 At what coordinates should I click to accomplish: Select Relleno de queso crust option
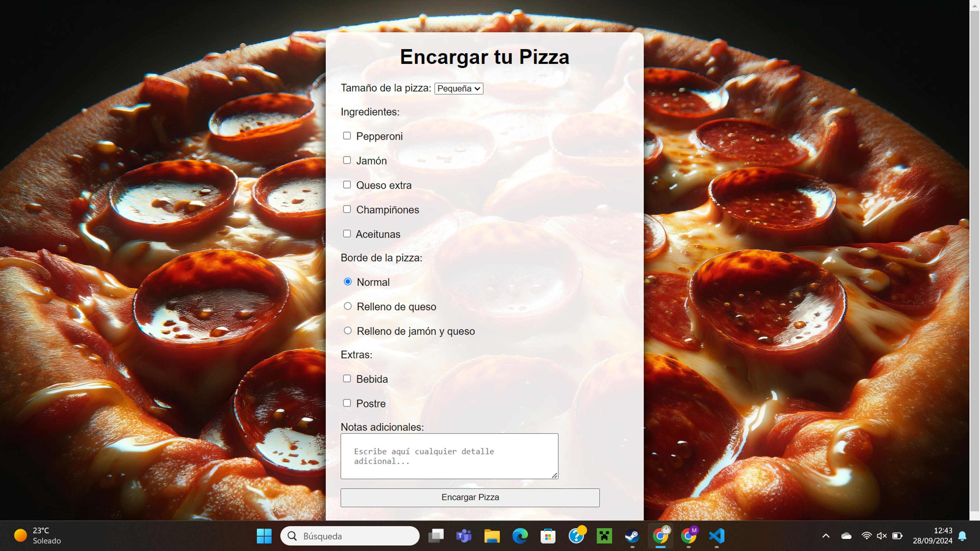point(348,306)
